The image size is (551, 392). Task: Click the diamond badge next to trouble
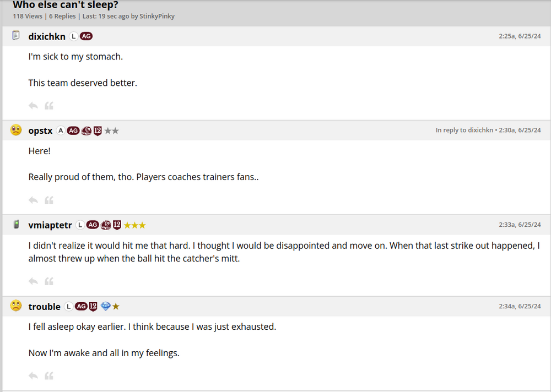coord(106,306)
